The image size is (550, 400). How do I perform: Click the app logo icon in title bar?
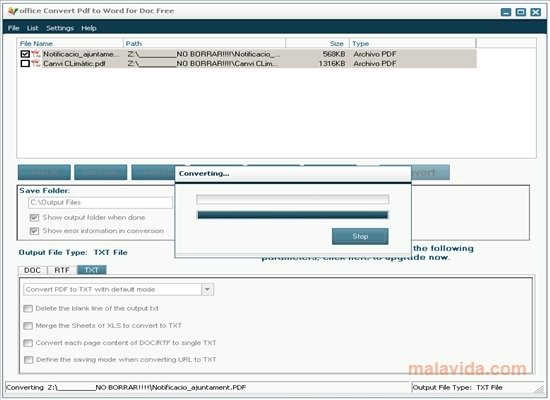(13, 11)
